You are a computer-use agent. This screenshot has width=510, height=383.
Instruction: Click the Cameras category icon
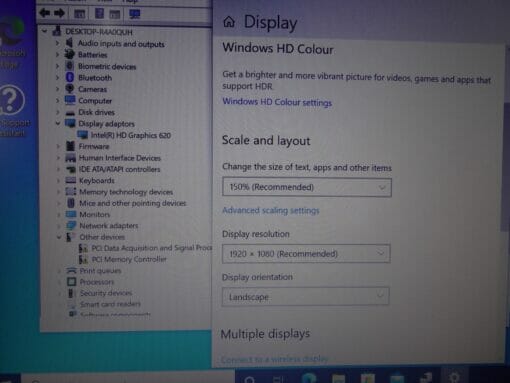(70, 89)
